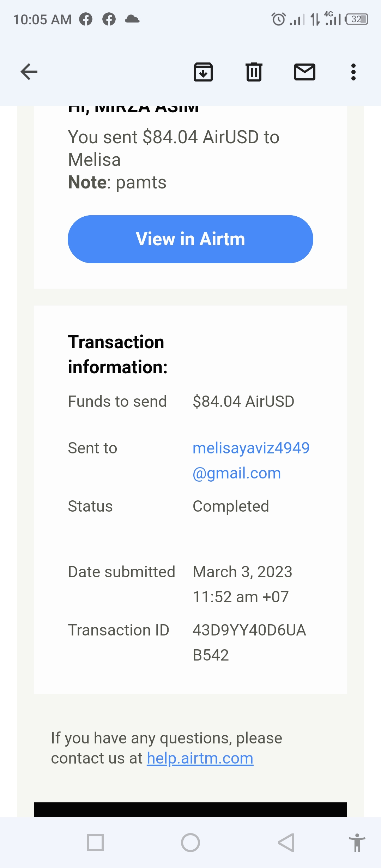Image resolution: width=381 pixels, height=868 pixels.
Task: Mark email as unread with envelope icon
Action: pos(304,72)
